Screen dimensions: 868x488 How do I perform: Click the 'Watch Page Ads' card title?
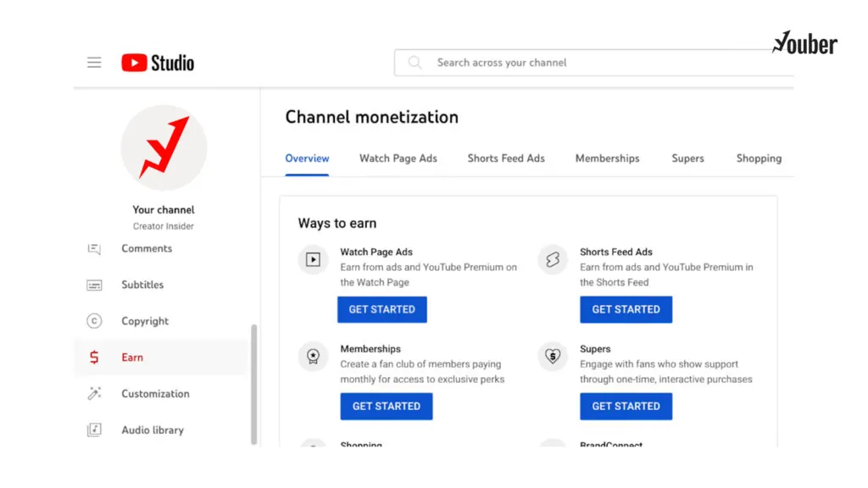(x=376, y=252)
